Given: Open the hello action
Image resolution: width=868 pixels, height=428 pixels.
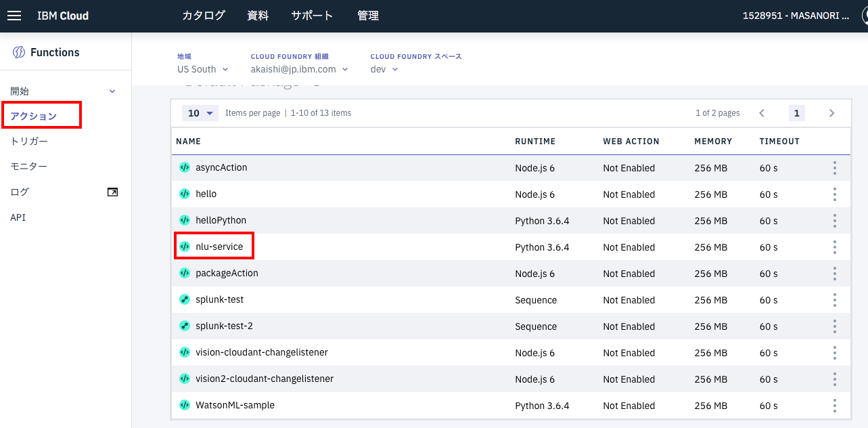Looking at the screenshot, I should pyautogui.click(x=206, y=194).
